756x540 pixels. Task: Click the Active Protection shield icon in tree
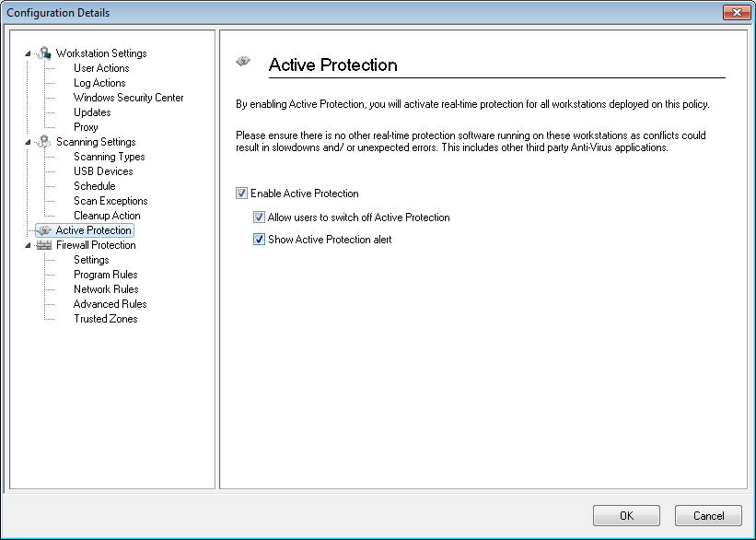44,230
